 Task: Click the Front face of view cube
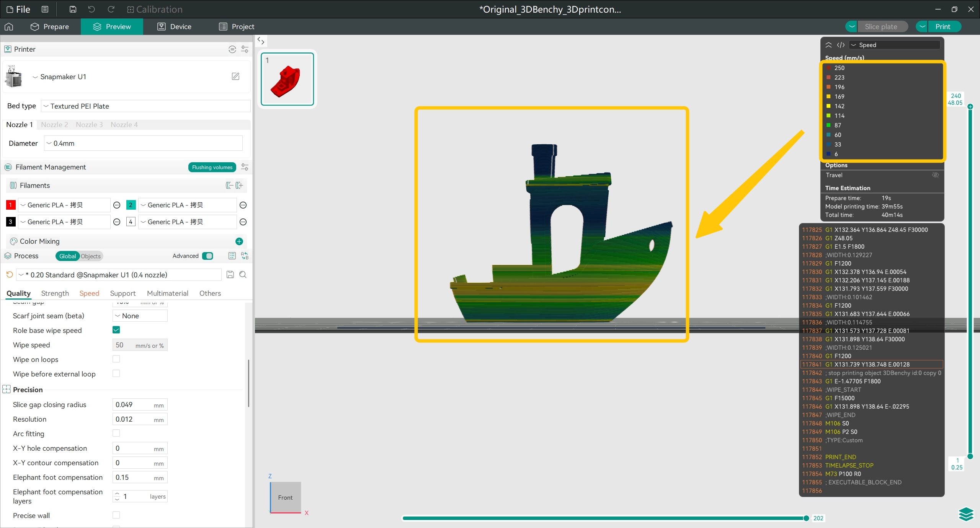tap(286, 497)
